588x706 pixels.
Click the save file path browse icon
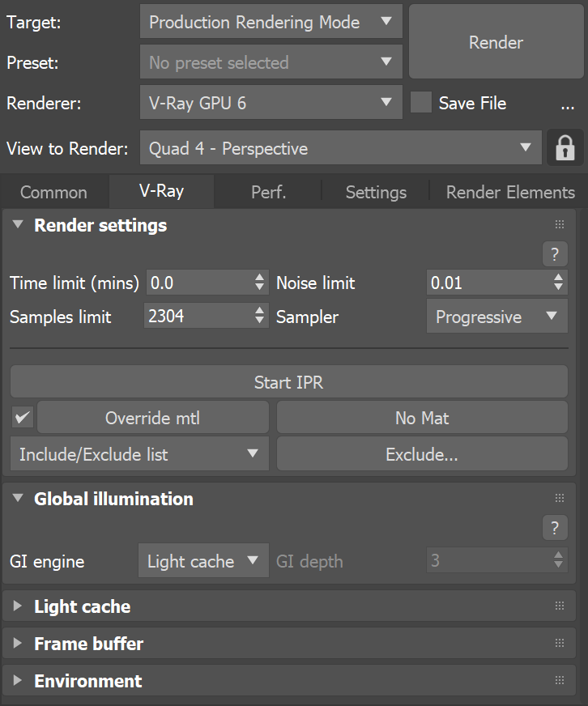point(569,104)
